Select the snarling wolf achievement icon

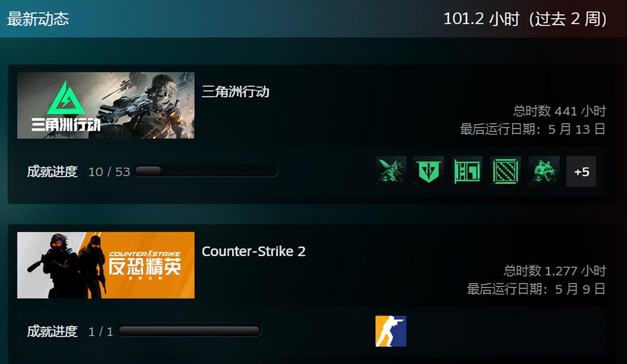coord(544,171)
